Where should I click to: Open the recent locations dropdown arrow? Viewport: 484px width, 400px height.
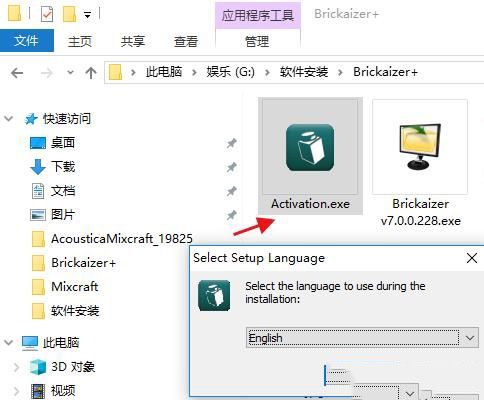[70, 72]
